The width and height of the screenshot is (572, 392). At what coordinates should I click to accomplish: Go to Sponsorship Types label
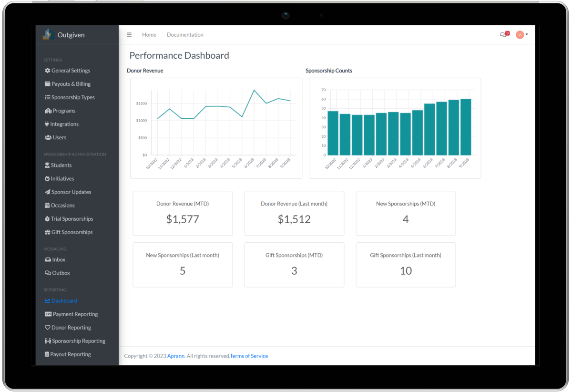pos(73,97)
